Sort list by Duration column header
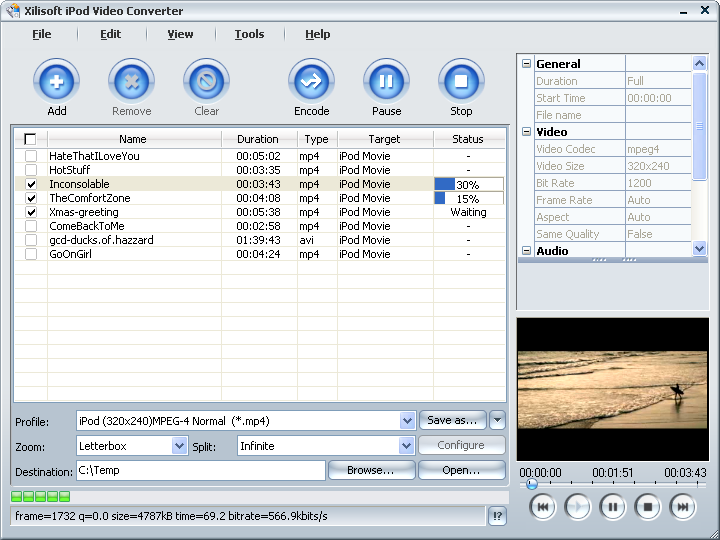 [259, 139]
